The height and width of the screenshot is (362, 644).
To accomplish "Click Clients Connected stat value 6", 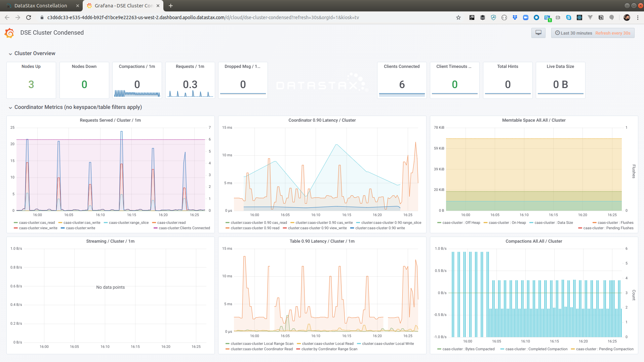I will 402,84.
